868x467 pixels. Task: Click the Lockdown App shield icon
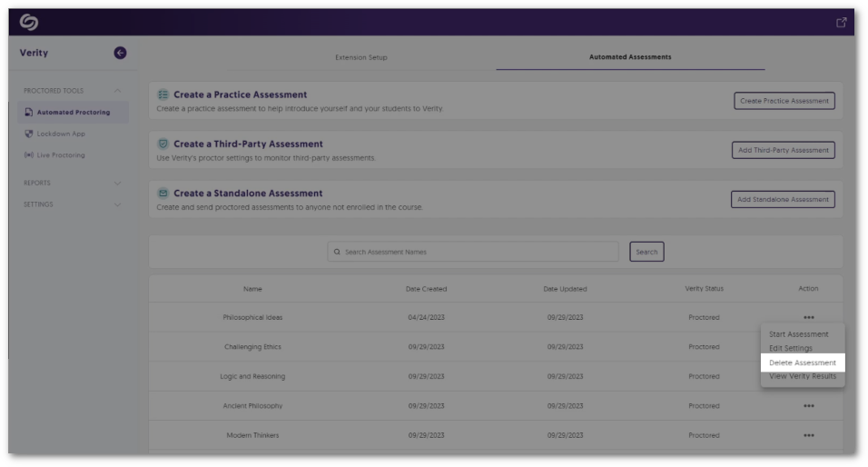(x=29, y=134)
